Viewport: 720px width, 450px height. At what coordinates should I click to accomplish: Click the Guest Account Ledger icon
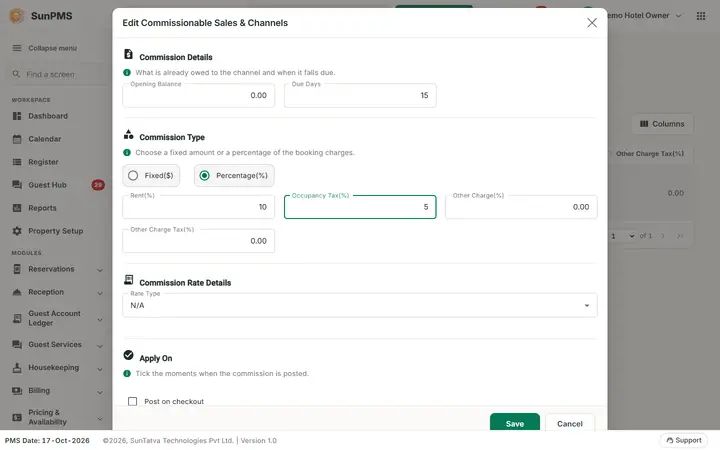pos(17,318)
